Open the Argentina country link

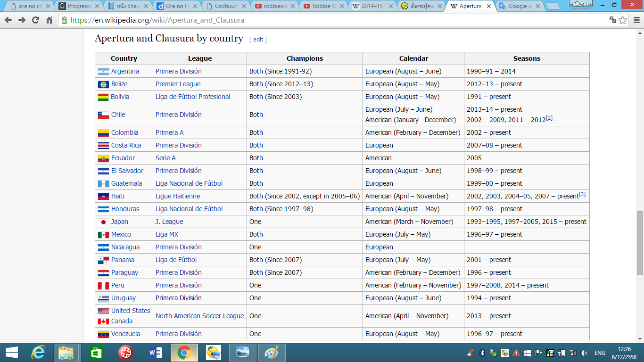pyautogui.click(x=125, y=72)
